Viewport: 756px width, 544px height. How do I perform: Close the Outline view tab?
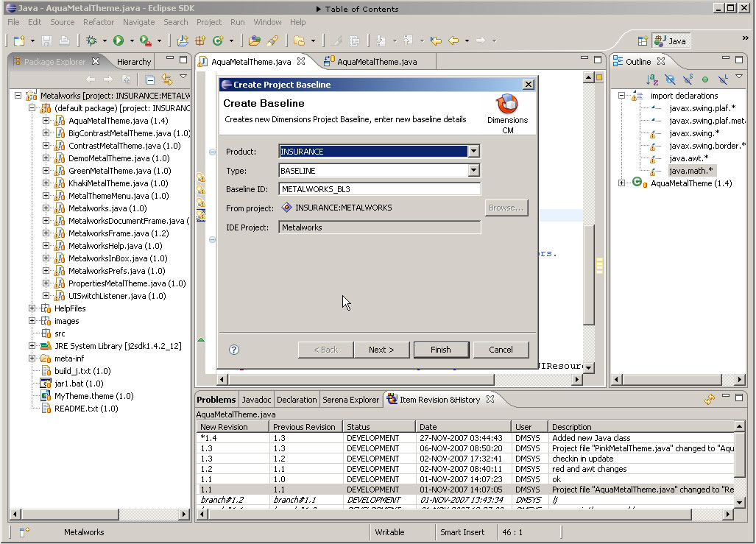(661, 61)
